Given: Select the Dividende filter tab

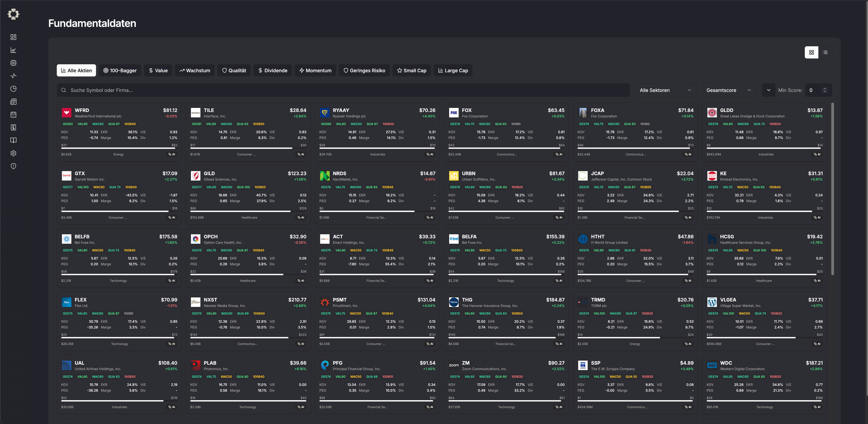Looking at the screenshot, I should (273, 71).
